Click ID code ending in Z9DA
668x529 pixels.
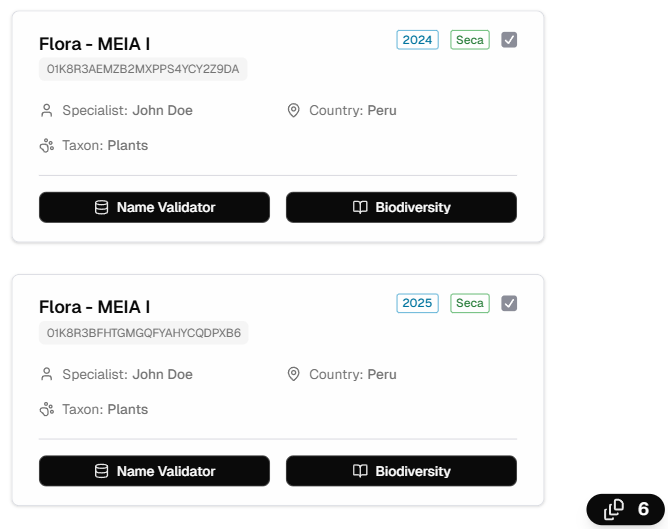tap(143, 69)
